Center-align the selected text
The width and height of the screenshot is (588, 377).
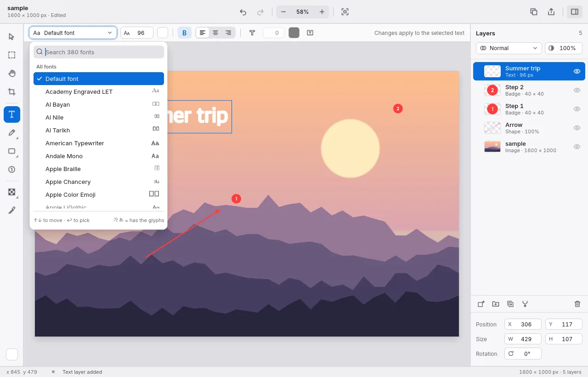click(215, 33)
